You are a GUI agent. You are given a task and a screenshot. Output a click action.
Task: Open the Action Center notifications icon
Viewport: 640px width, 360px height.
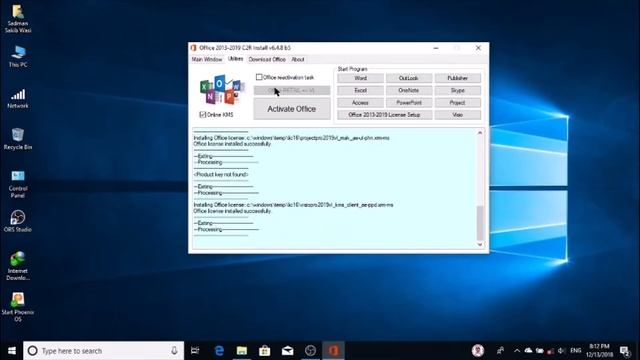click(625, 351)
